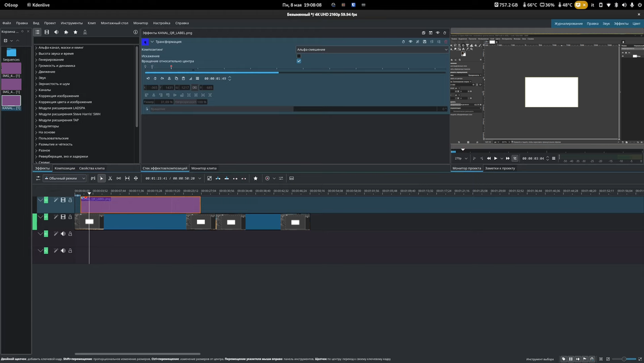
Task: Click the download effects icon in effects panel
Action: [85, 32]
